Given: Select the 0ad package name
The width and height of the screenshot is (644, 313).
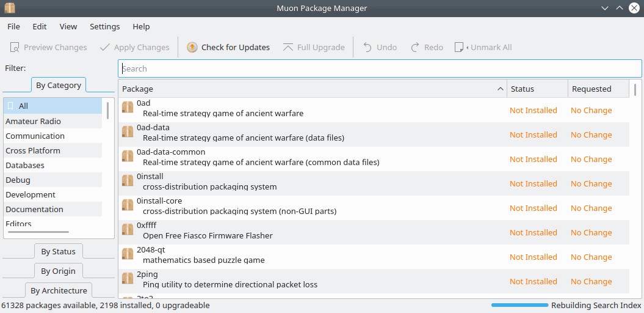Looking at the screenshot, I should (143, 103).
